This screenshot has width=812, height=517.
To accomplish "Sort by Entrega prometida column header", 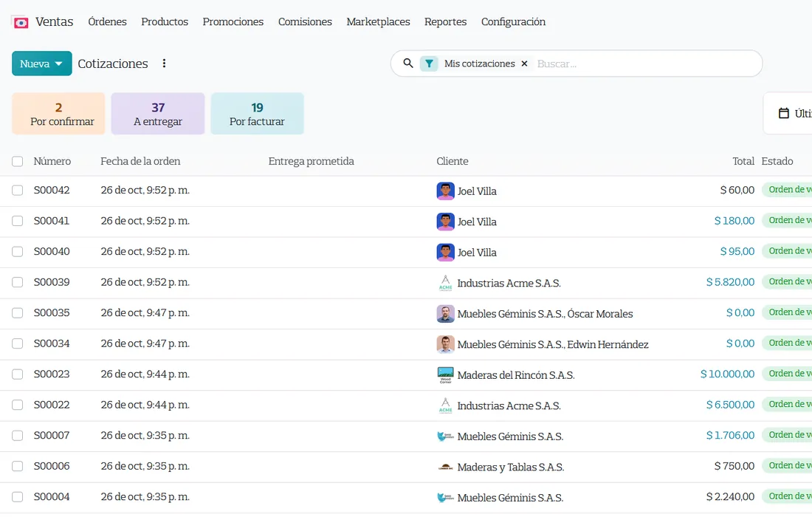I will tap(312, 161).
